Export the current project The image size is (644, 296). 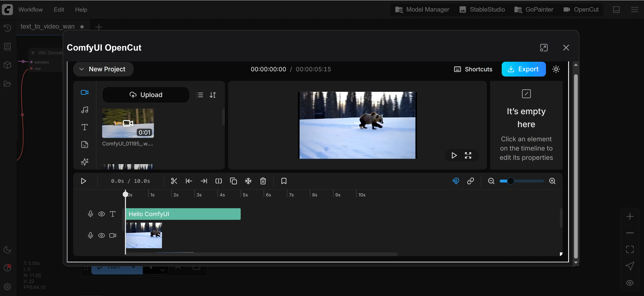[x=524, y=69]
